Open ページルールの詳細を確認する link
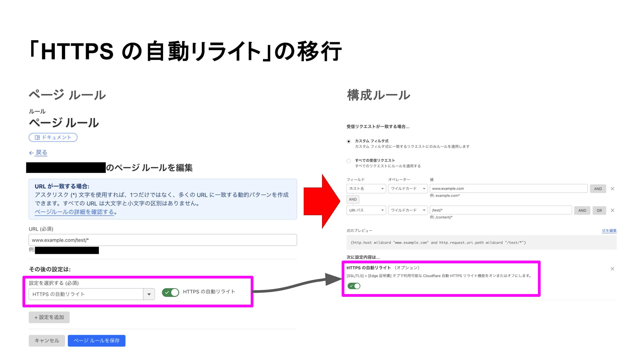The image size is (644, 362). pyautogui.click(x=74, y=212)
